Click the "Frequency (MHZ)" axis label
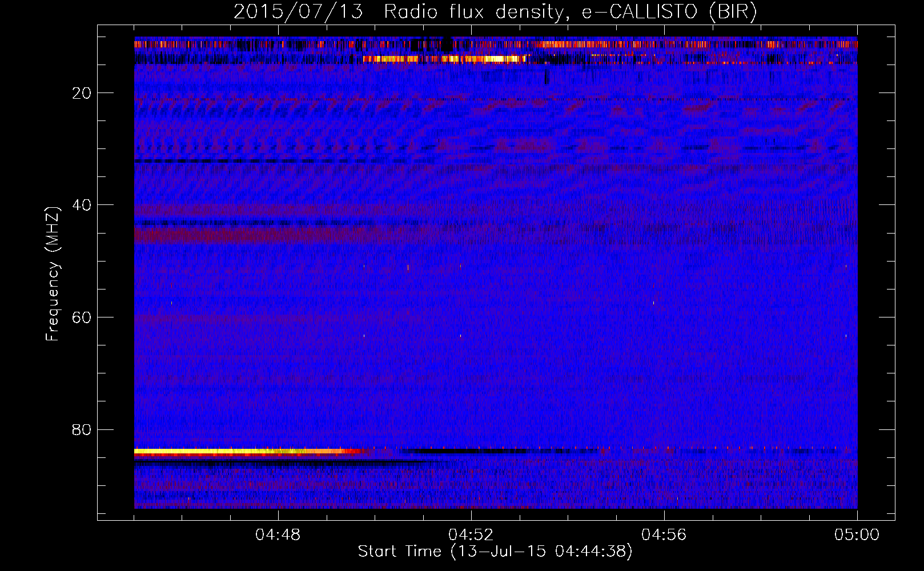The height and width of the screenshot is (571, 924). pyautogui.click(x=53, y=274)
